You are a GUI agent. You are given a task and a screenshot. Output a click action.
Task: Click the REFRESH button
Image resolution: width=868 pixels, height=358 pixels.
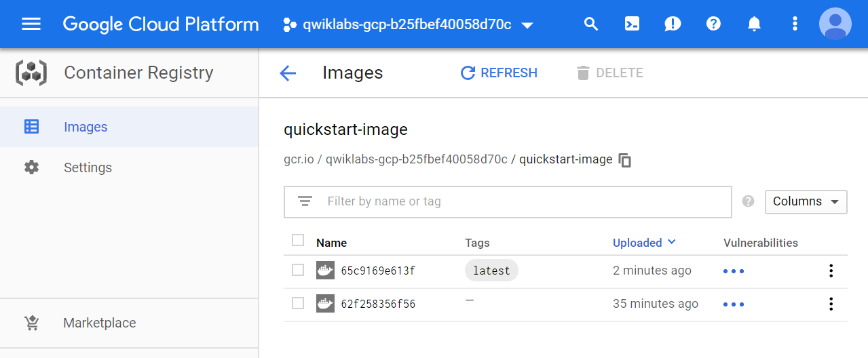click(499, 73)
